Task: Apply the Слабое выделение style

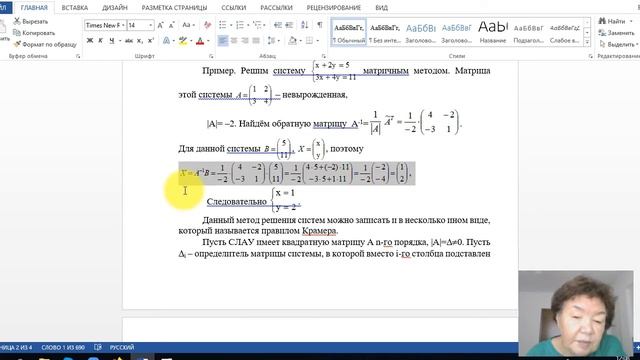Action: [564, 32]
